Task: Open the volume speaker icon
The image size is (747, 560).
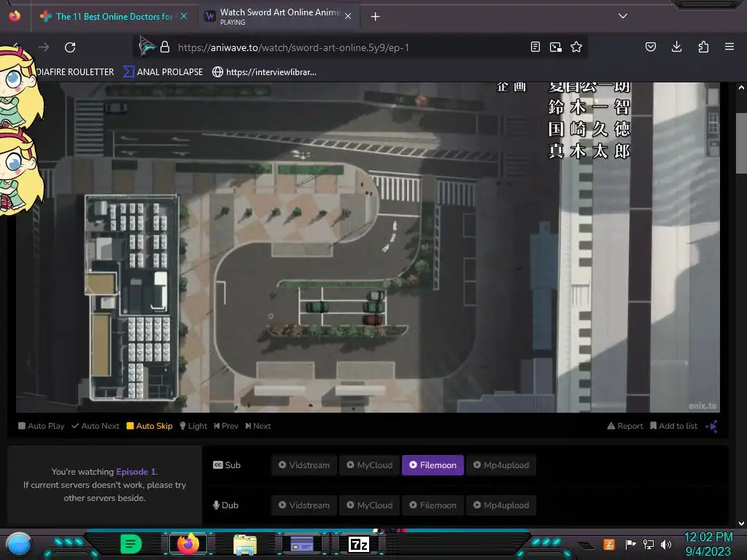Action: [x=666, y=544]
